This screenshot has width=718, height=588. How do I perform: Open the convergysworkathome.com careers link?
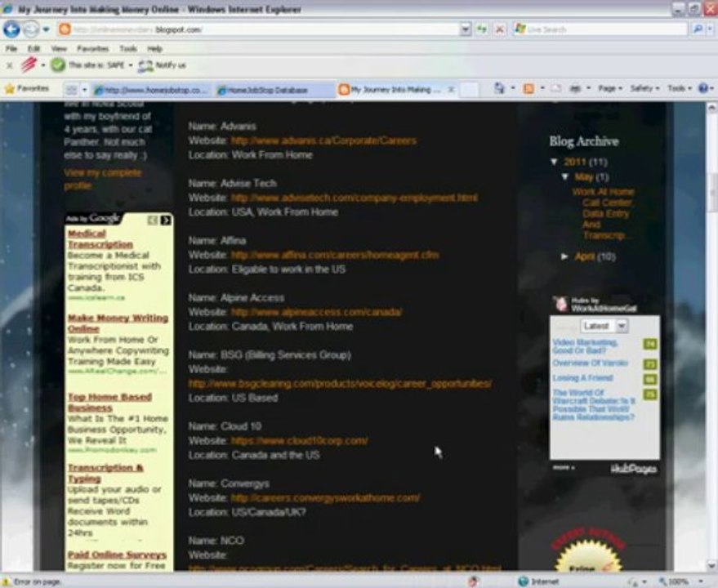pos(325,498)
